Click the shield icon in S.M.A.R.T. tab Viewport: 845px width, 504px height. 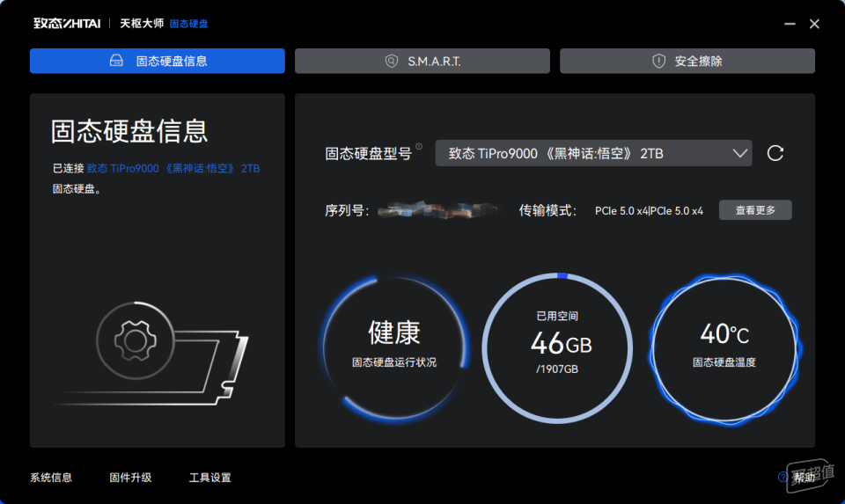click(391, 61)
